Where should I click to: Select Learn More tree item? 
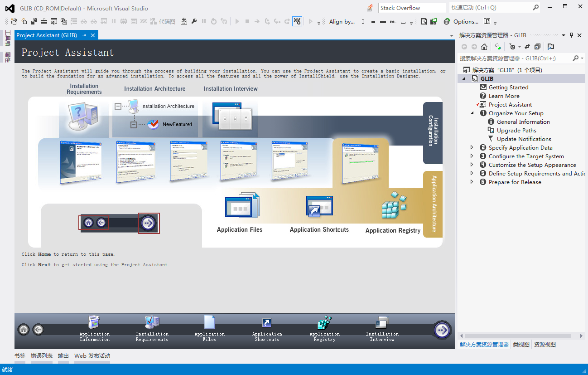tap(504, 96)
